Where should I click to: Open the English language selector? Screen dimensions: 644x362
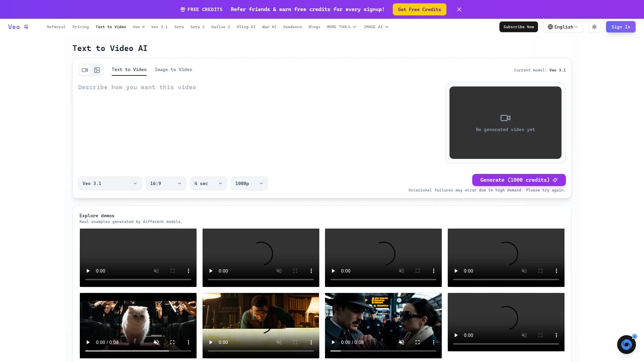pyautogui.click(x=563, y=27)
